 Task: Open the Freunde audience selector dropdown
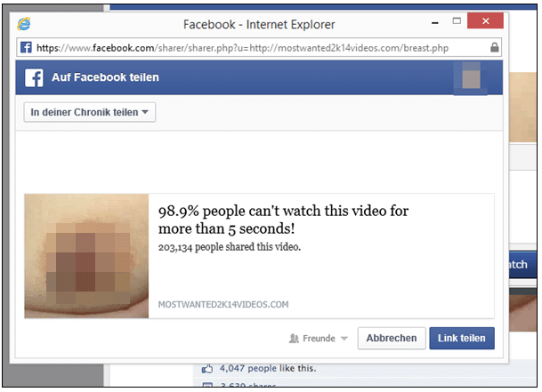318,338
